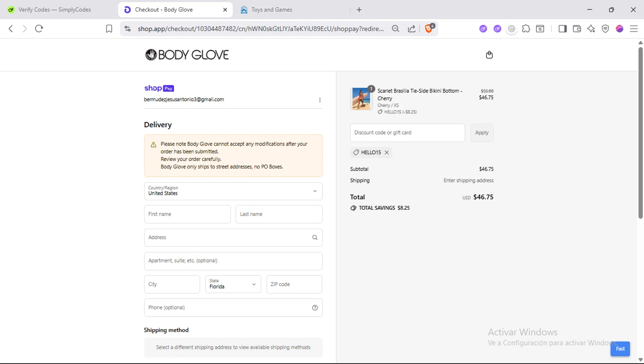
Task: Go back with the browser back arrow
Action: coord(11,29)
